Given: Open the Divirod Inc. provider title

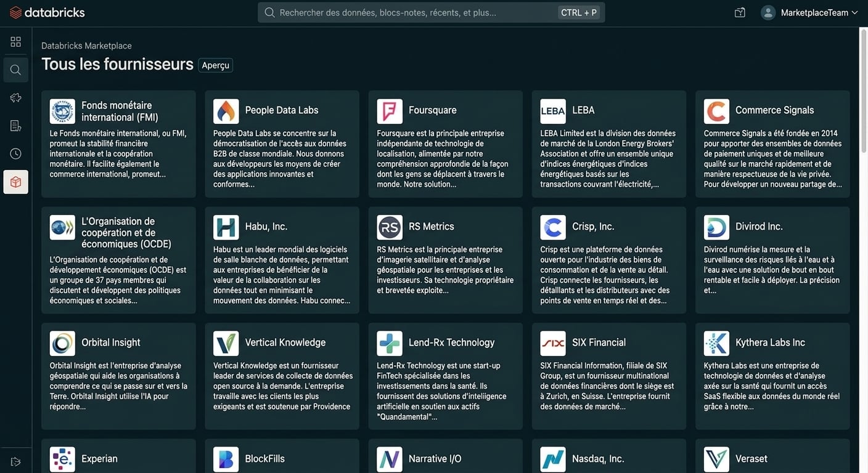Looking at the screenshot, I should tap(759, 227).
